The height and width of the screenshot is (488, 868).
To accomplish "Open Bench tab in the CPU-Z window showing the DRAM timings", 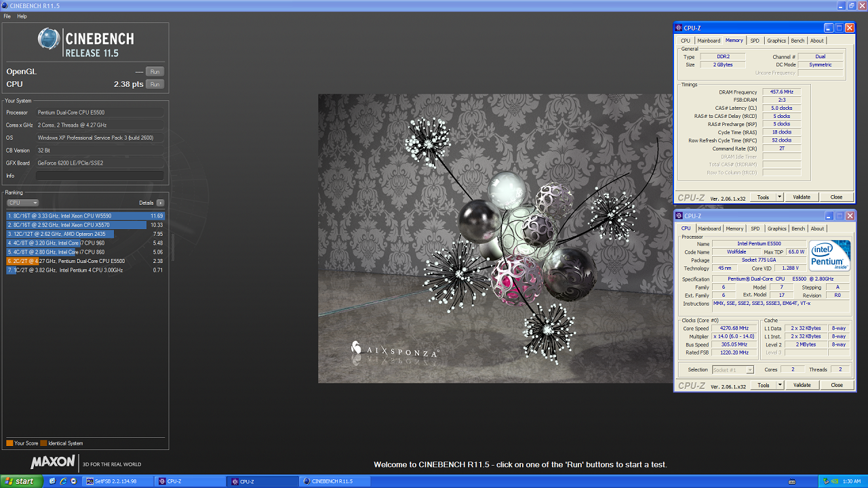I will (x=798, y=41).
